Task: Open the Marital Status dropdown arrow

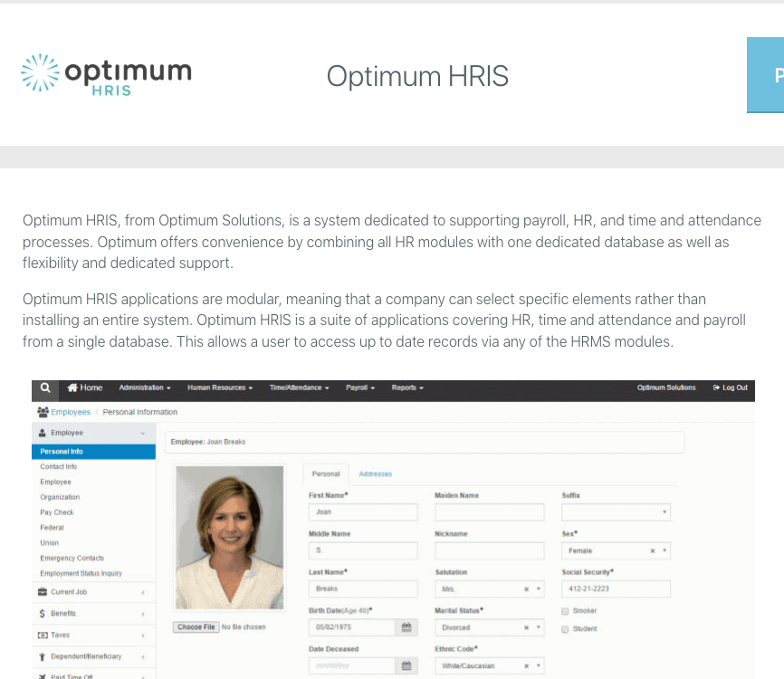Action: point(539,627)
